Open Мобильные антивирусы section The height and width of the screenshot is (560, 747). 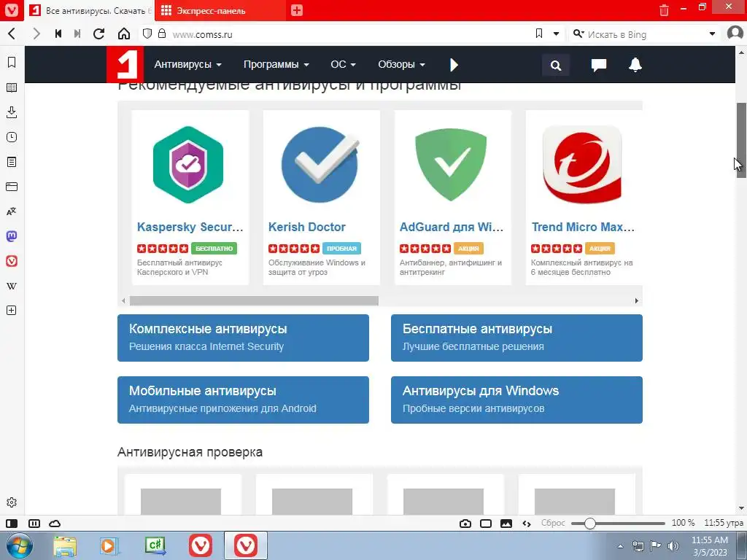pos(243,400)
